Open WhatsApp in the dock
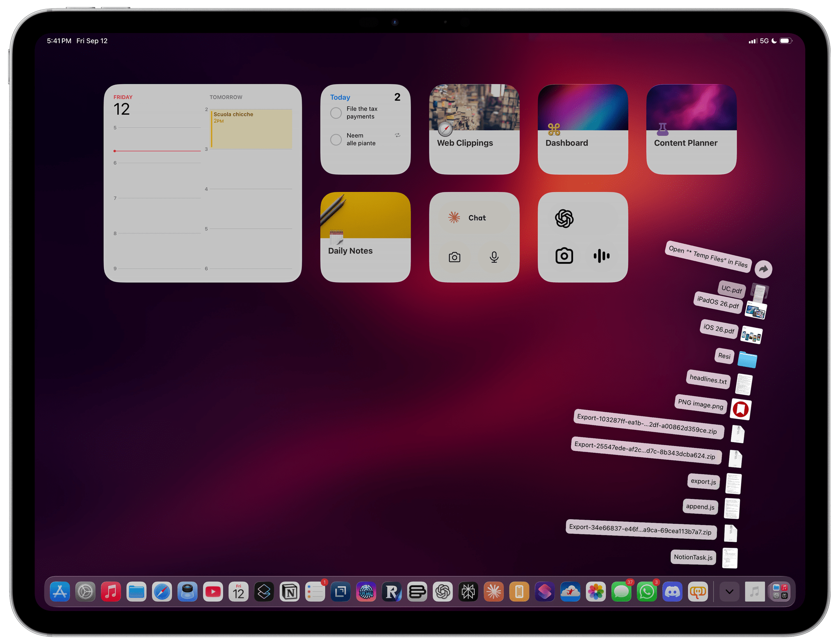Screen dimensions: 840x644 click(x=647, y=592)
